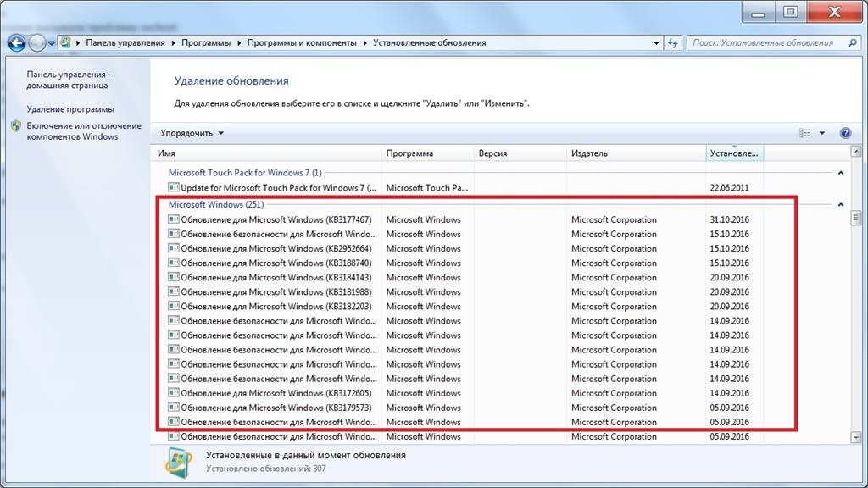Click the Control Panel icon in address bar
The image size is (868, 488).
coord(65,42)
